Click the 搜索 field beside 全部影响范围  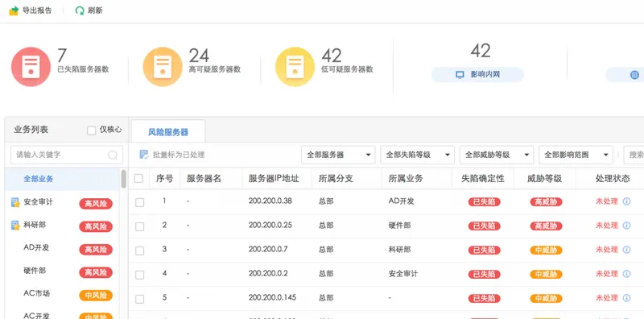(x=634, y=155)
